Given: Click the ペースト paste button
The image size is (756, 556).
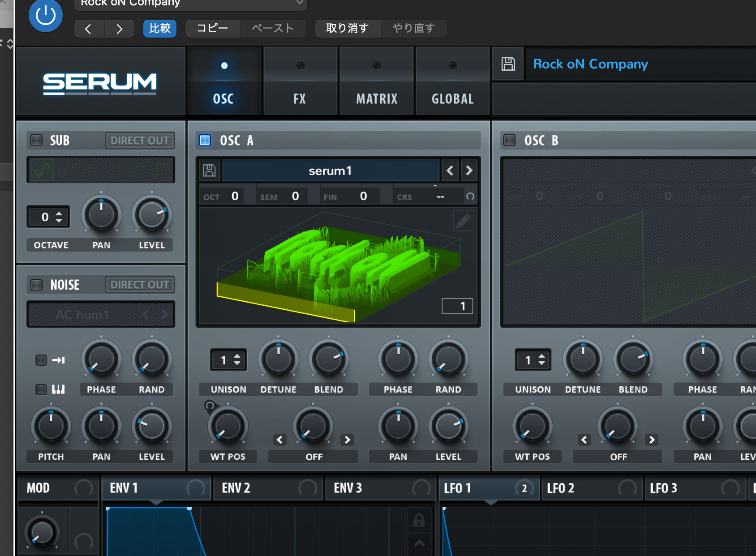Looking at the screenshot, I should [273, 29].
